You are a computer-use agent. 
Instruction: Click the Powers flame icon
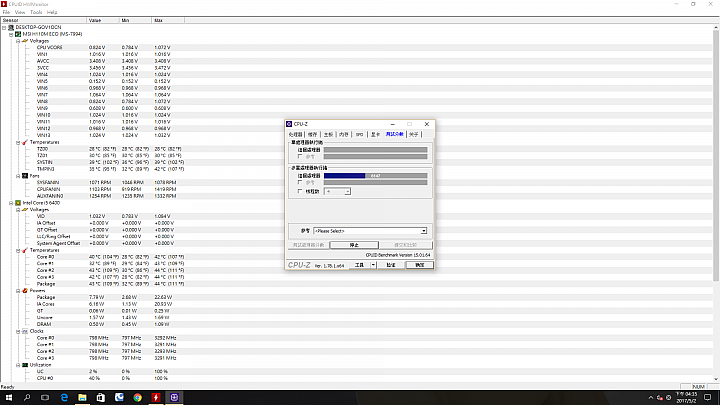point(25,291)
